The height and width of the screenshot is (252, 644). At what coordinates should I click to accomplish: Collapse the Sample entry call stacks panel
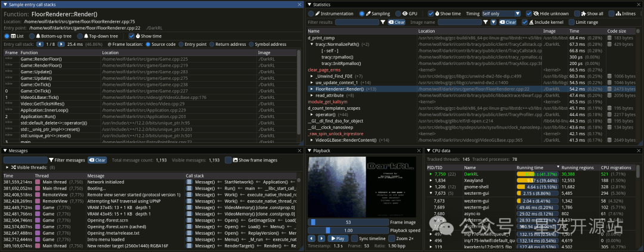[4, 4]
